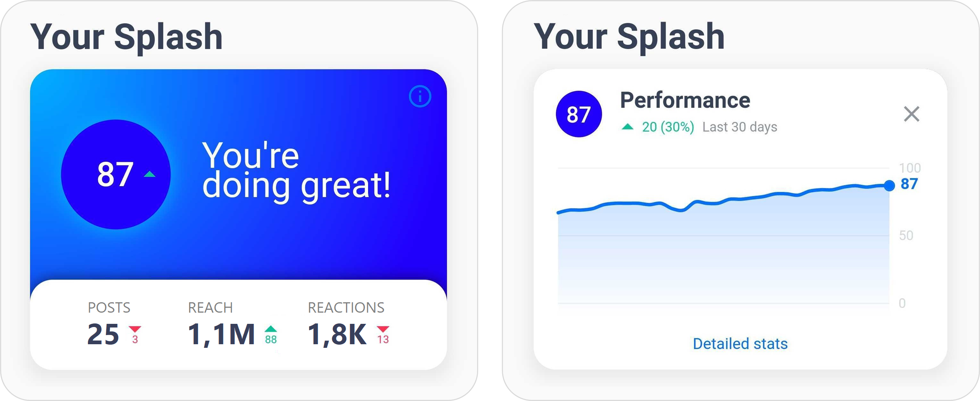The image size is (980, 401).
Task: Click the green triangle before 20 (30%)
Action: point(628,127)
